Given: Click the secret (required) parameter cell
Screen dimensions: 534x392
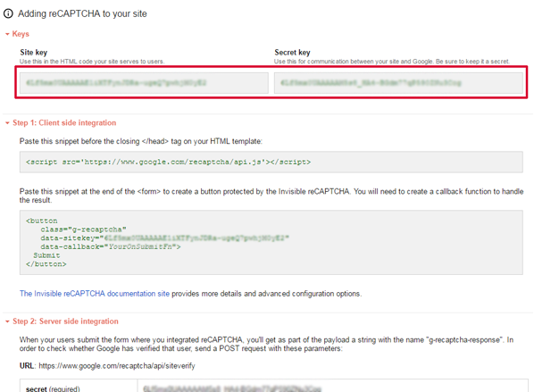Looking at the screenshot, I should point(79,386).
